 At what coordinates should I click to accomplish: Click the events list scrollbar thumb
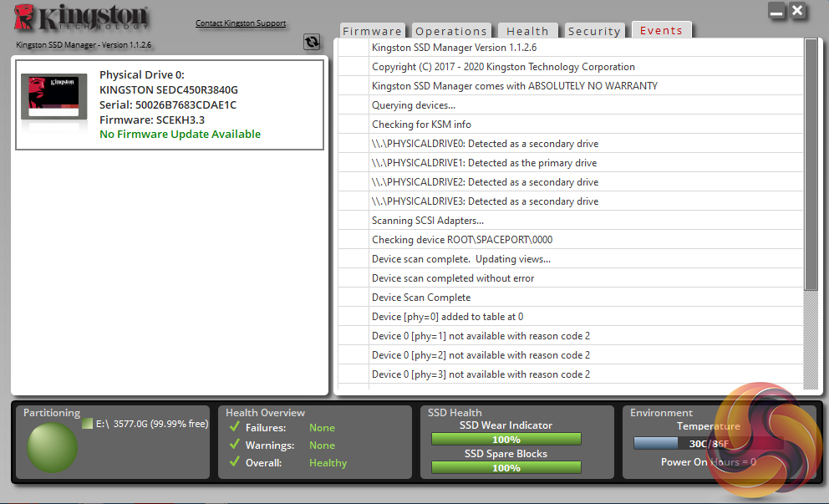pos(811,165)
